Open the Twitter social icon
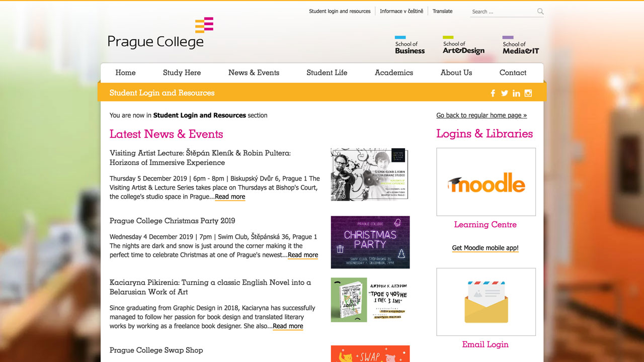 click(504, 93)
